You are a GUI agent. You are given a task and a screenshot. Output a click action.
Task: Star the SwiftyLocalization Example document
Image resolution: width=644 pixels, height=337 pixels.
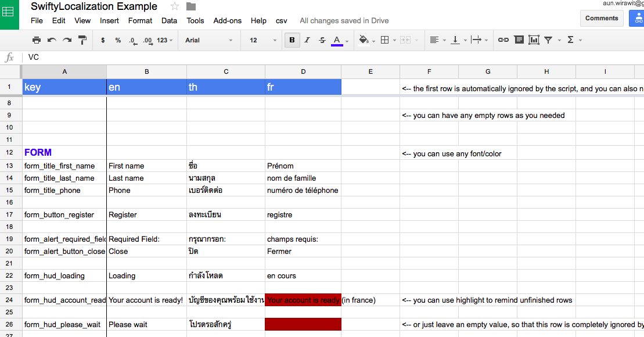coord(175,6)
